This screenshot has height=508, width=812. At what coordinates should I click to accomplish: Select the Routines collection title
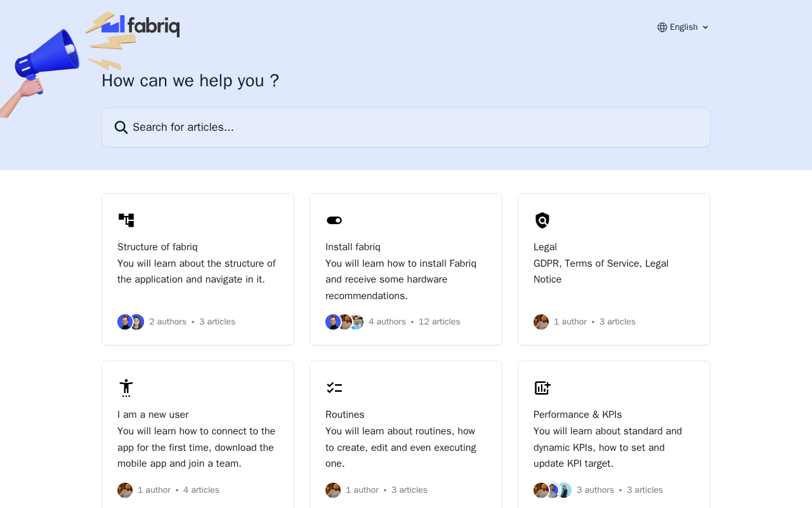pos(344,415)
